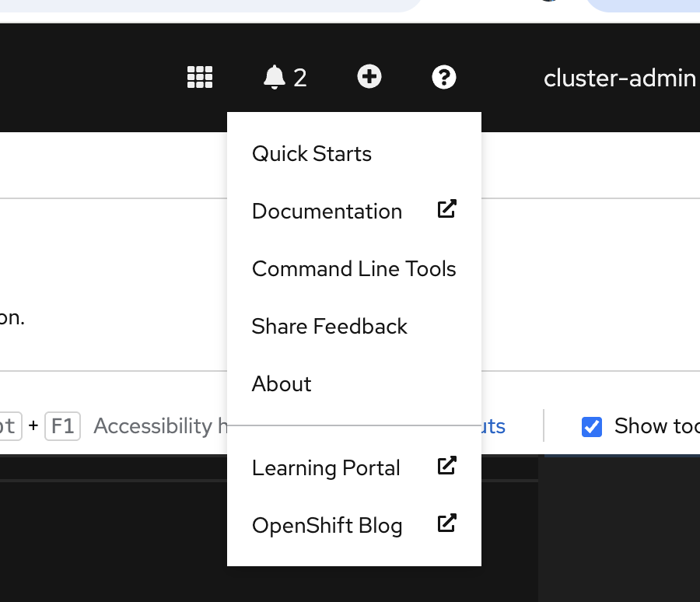Image resolution: width=700 pixels, height=602 pixels.
Task: Open the application launcher grid icon
Action: coord(200,77)
